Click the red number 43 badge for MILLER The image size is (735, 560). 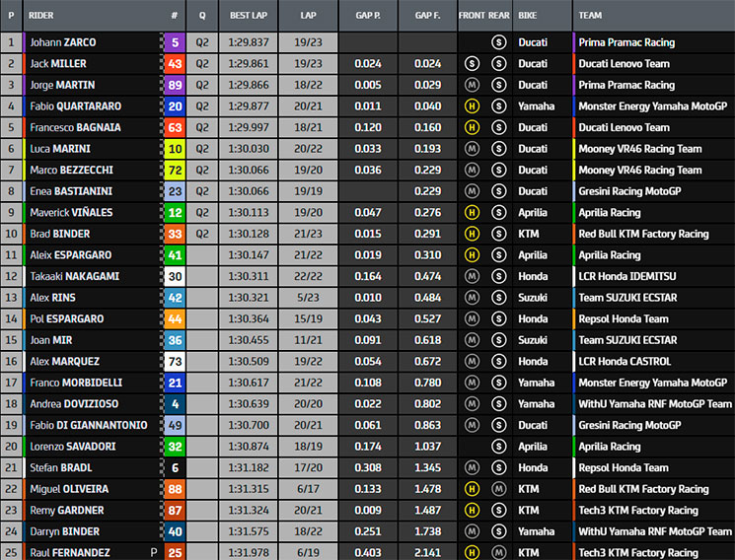point(175,64)
